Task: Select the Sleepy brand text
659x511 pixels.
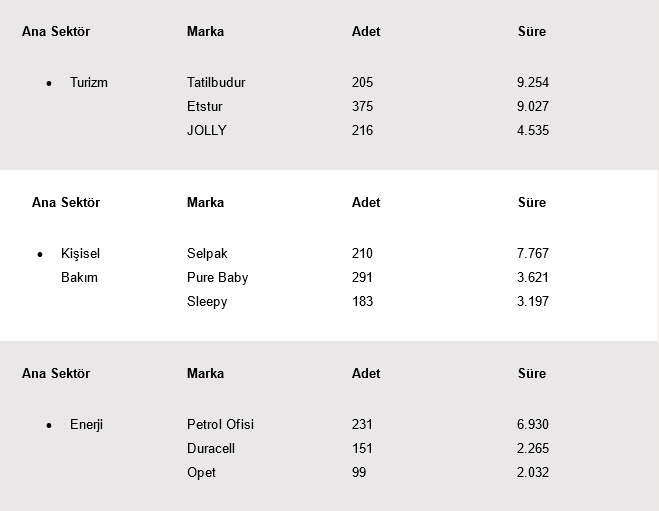Action: (x=207, y=302)
